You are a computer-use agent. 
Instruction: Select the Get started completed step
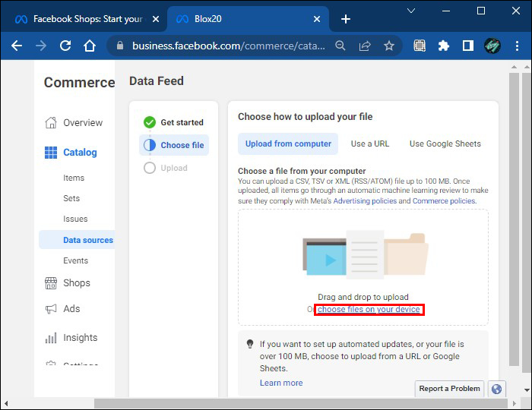point(174,122)
